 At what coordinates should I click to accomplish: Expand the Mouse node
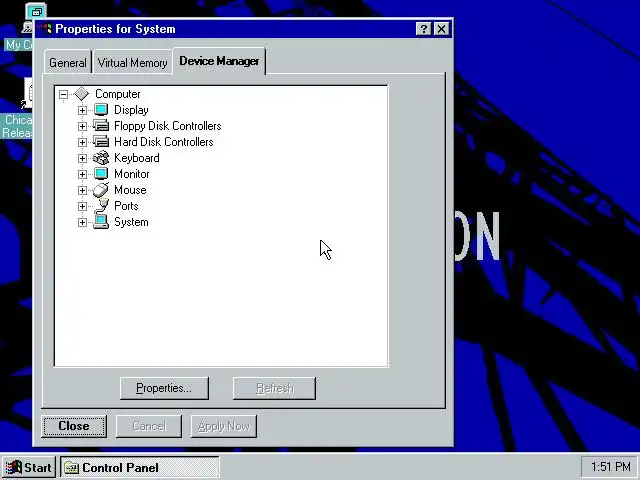coord(82,190)
